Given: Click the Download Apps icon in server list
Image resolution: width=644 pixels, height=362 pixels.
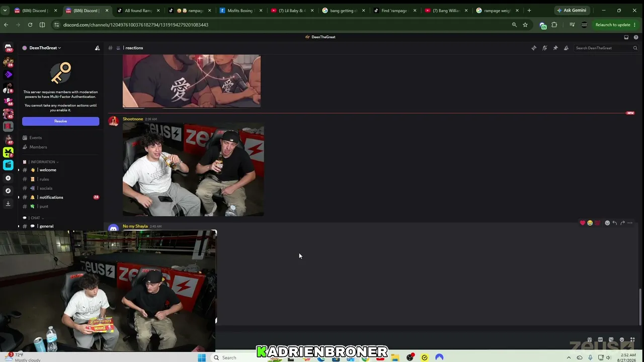Looking at the screenshot, I should click(8, 204).
